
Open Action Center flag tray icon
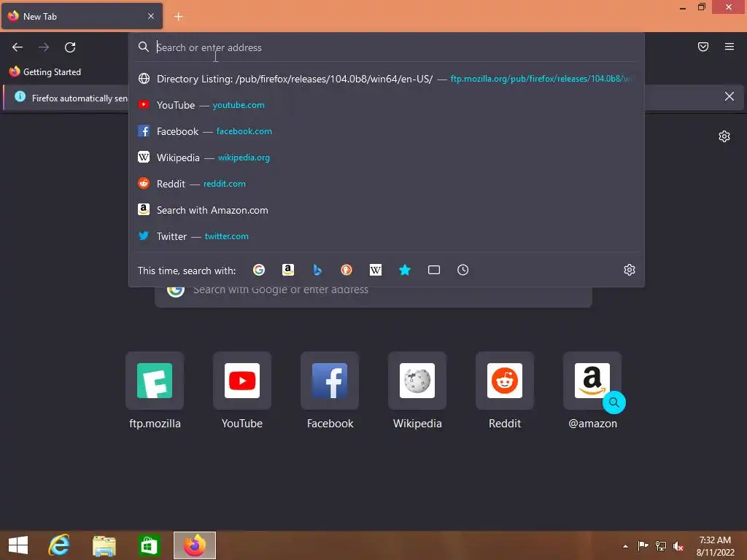click(643, 545)
